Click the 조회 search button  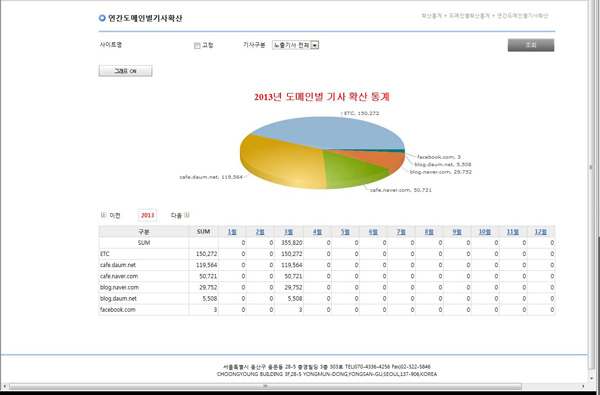click(531, 45)
